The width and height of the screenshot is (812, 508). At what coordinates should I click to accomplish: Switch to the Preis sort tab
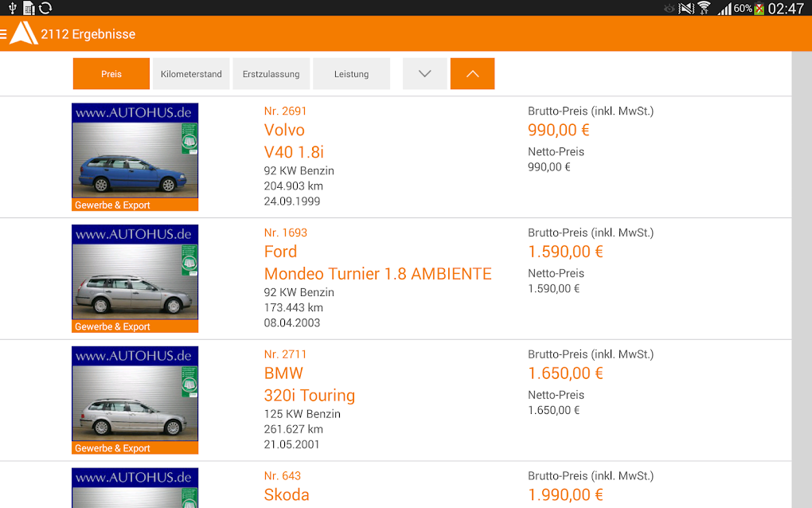click(111, 73)
